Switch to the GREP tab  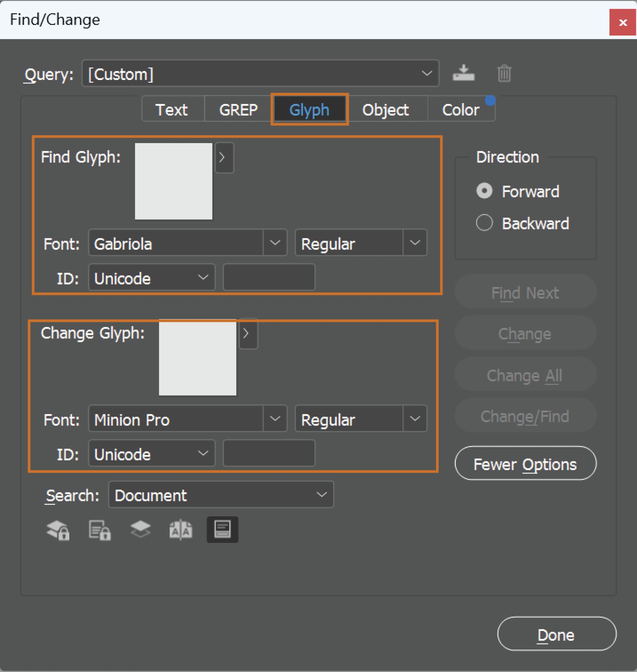click(238, 110)
